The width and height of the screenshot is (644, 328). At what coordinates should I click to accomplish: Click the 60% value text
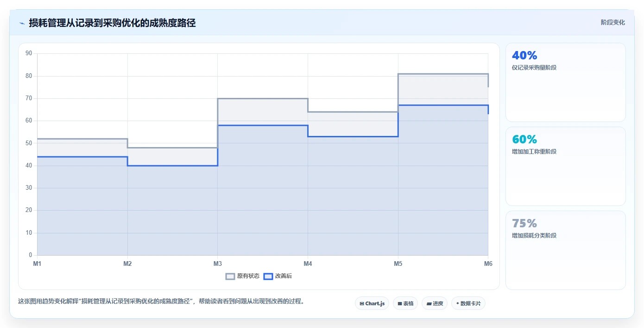click(x=524, y=140)
